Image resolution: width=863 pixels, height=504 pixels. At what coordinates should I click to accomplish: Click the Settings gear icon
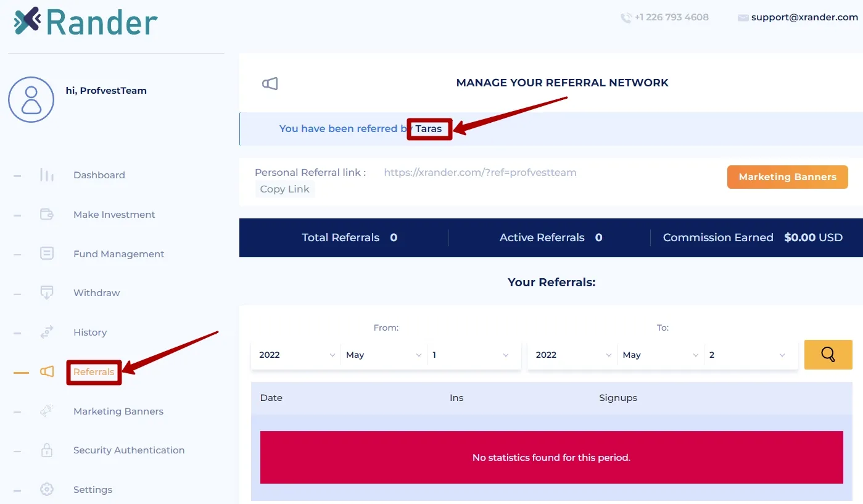click(x=47, y=489)
